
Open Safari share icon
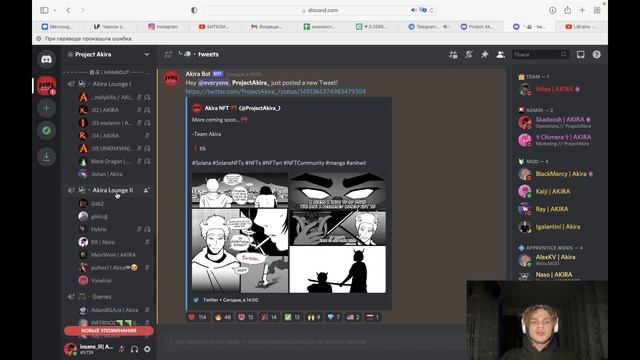tap(567, 10)
